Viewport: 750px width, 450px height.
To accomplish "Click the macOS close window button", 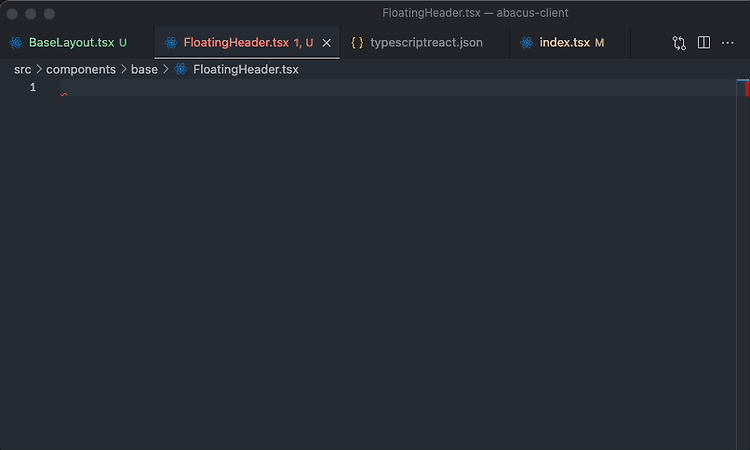I will point(12,14).
